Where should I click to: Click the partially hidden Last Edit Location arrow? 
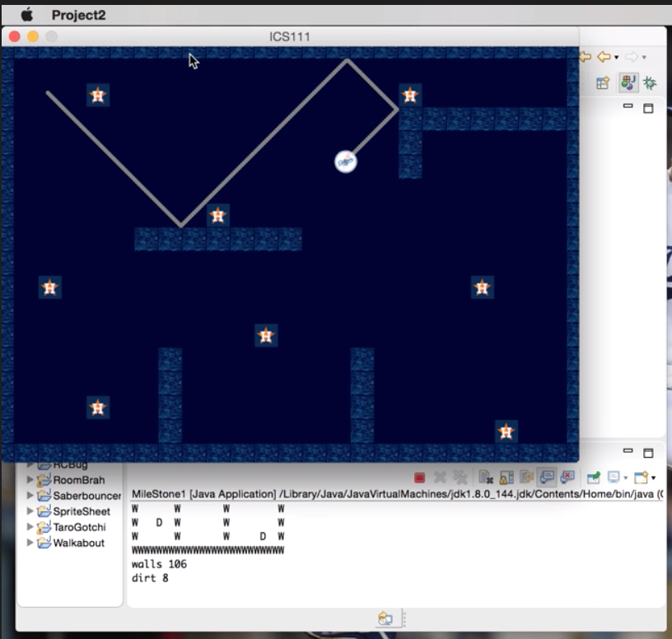(x=586, y=57)
